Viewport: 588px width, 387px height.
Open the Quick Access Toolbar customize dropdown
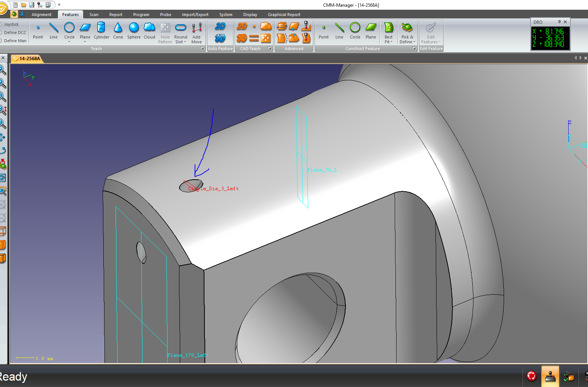click(59, 5)
